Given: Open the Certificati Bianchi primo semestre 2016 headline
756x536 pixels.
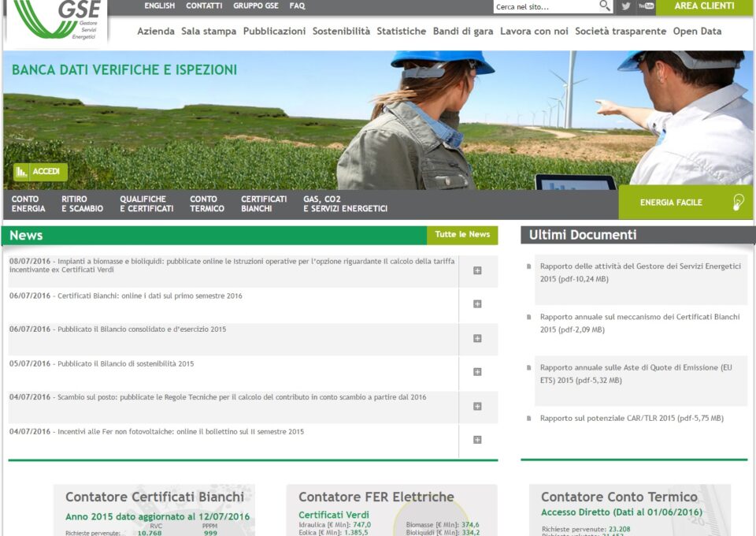Looking at the screenshot, I should point(126,296).
